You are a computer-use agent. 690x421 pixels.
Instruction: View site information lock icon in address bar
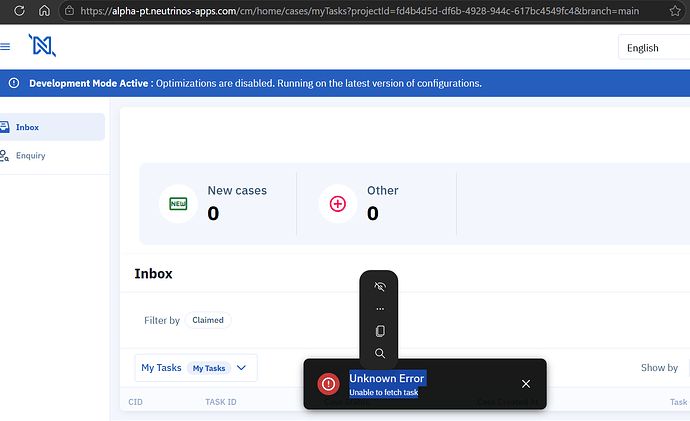tap(70, 11)
